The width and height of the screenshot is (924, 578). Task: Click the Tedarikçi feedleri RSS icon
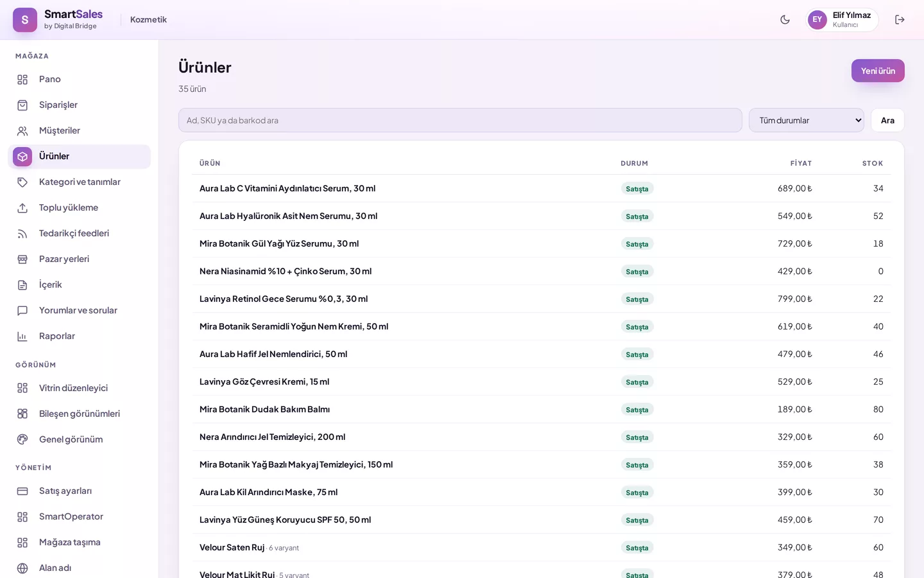click(22, 234)
